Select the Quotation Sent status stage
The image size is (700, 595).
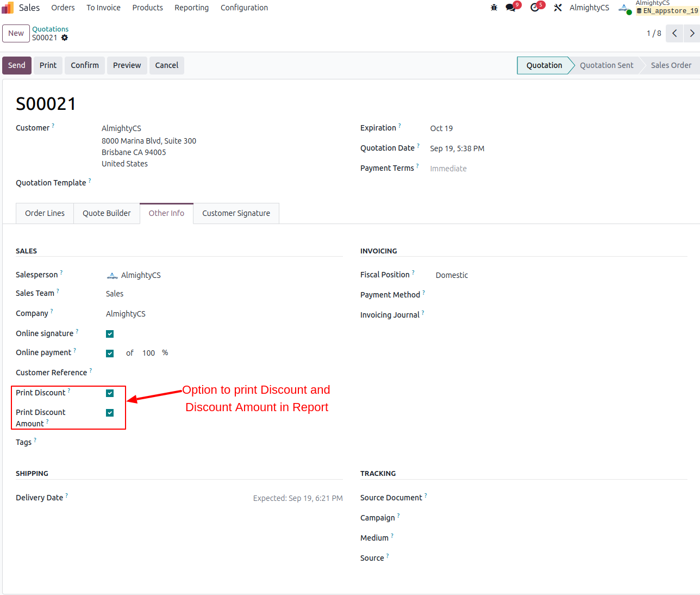pos(606,65)
